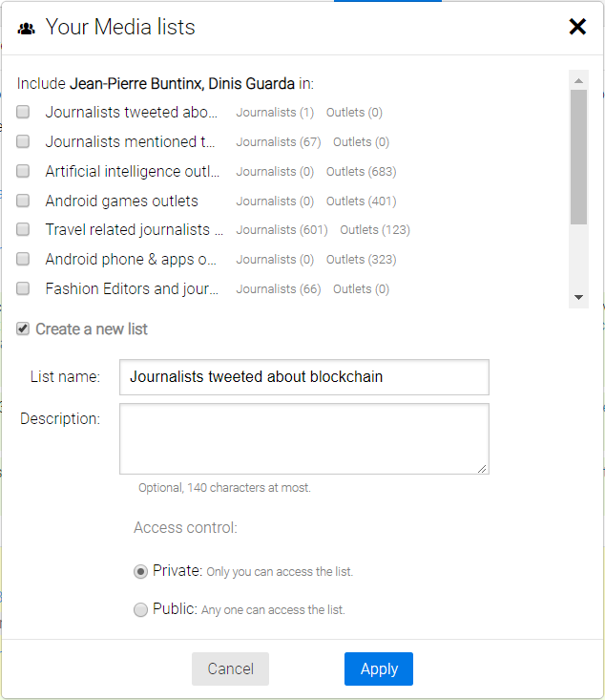Click the List name text field
The image size is (605, 700).
pyautogui.click(x=303, y=377)
